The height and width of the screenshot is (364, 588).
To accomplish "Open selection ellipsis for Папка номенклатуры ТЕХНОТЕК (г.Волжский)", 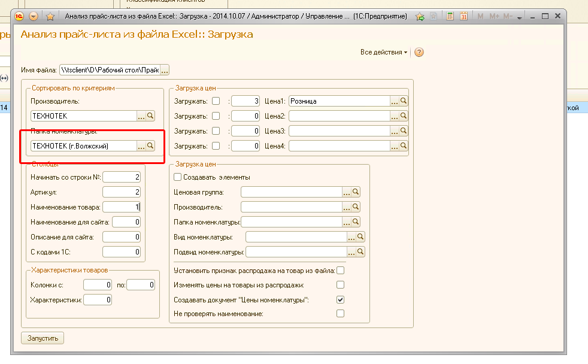I will click(141, 146).
